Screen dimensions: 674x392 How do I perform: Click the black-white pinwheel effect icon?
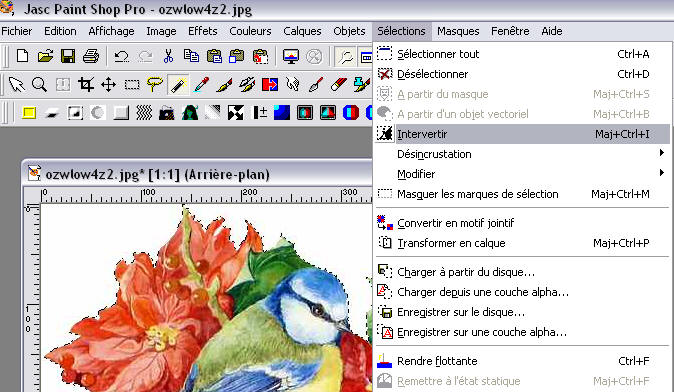tap(236, 113)
